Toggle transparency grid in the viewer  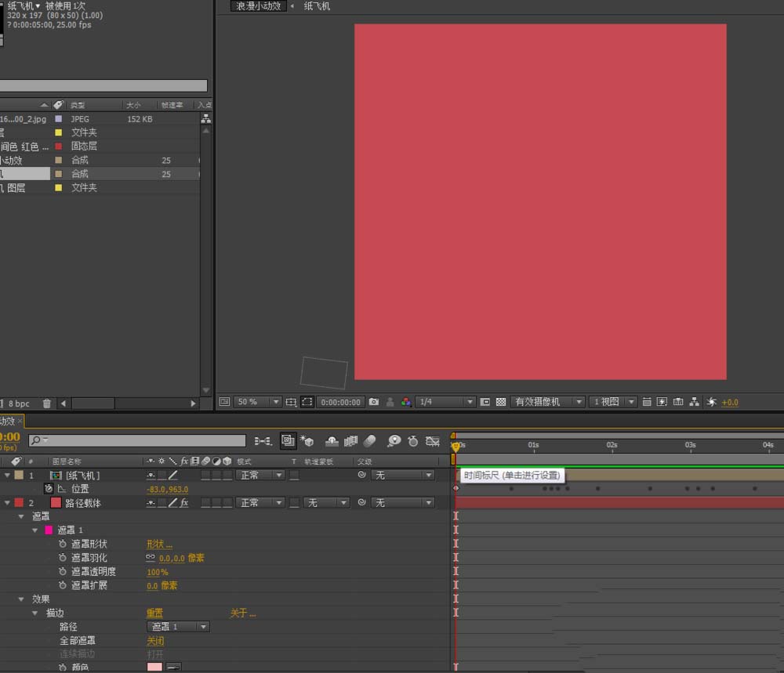[x=501, y=402]
